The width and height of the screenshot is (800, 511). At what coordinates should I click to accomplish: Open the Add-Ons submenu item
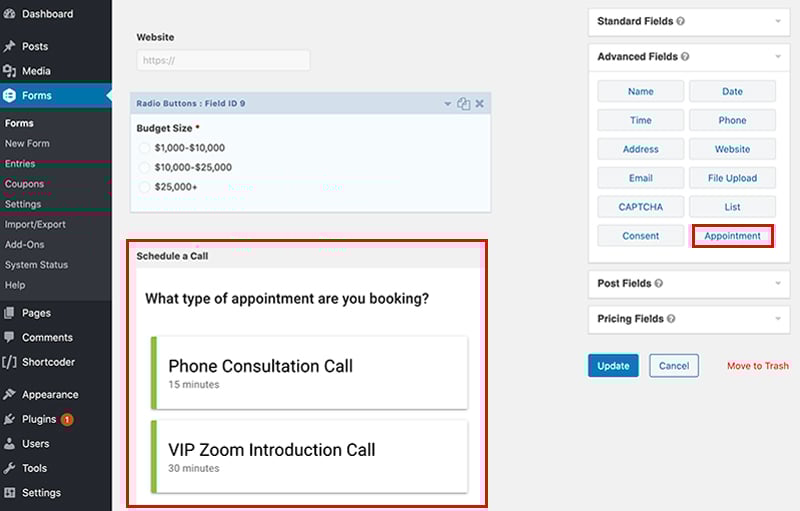(24, 245)
